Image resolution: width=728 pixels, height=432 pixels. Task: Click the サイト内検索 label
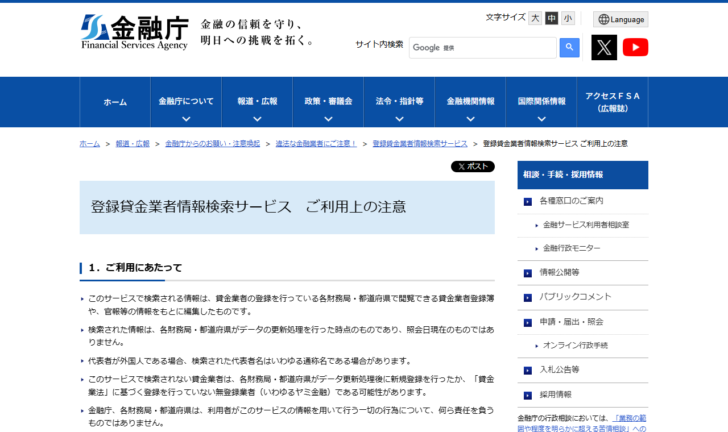[379, 45]
